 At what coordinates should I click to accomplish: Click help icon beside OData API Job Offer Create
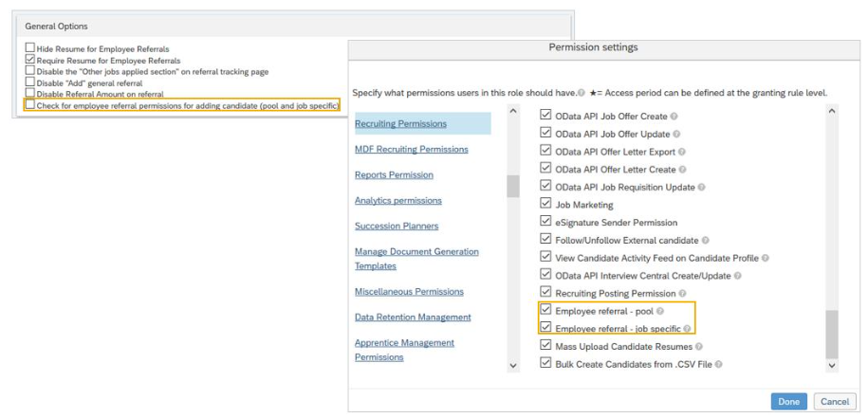[x=674, y=117]
